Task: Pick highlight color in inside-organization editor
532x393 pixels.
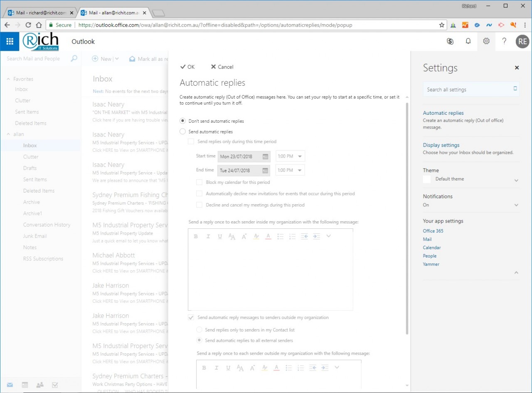Action: (x=256, y=236)
